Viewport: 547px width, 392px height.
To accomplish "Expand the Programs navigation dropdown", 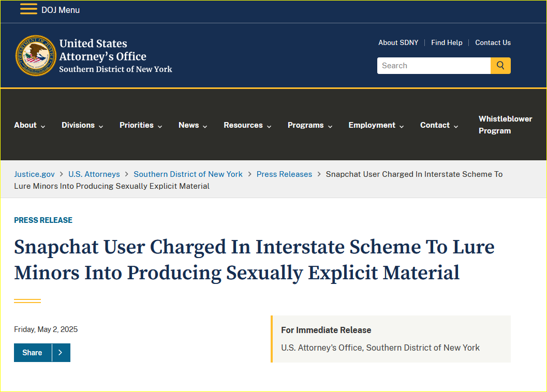I will coord(310,125).
